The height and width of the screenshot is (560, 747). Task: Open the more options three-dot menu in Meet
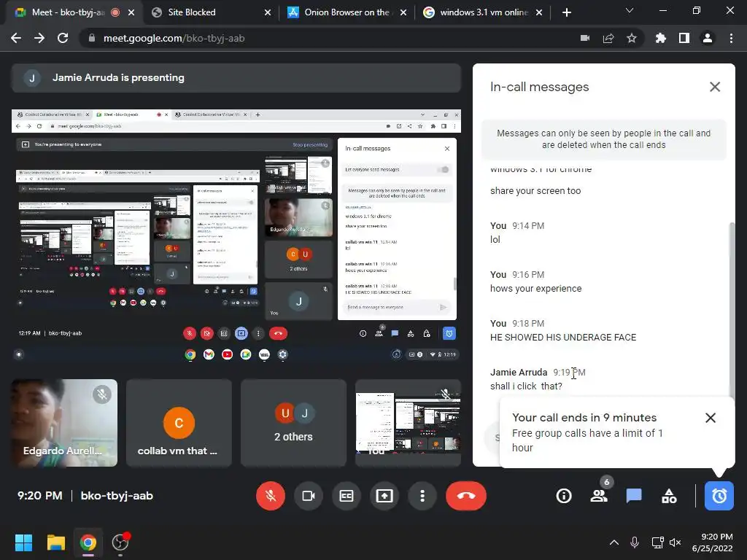(422, 496)
